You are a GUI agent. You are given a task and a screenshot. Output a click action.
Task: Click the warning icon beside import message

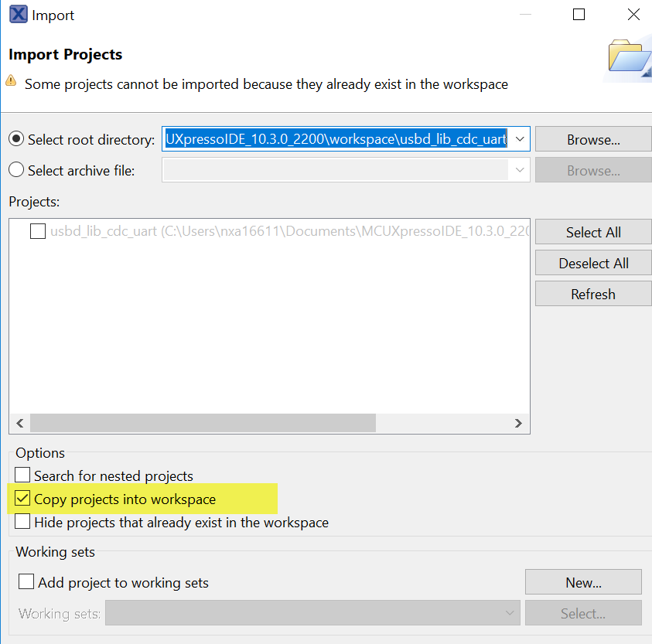[x=12, y=80]
